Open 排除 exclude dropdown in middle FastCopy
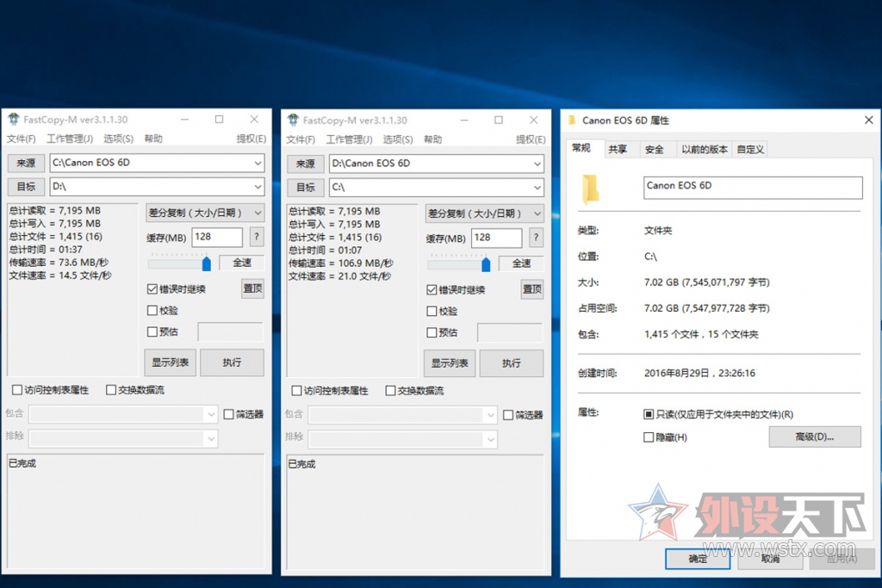882x588 pixels. click(490, 439)
